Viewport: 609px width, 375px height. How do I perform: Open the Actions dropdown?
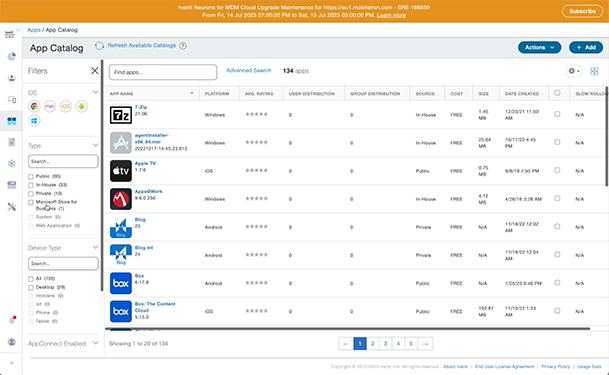(539, 47)
